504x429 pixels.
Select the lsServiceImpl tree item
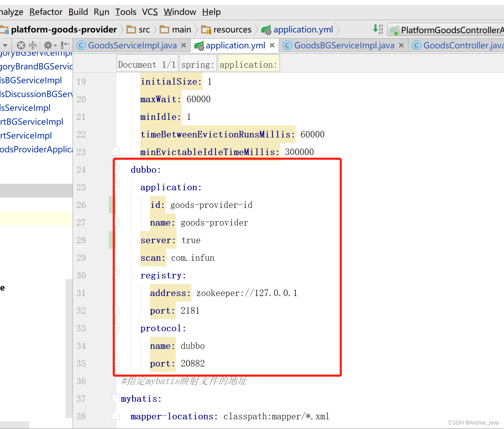(x=25, y=108)
